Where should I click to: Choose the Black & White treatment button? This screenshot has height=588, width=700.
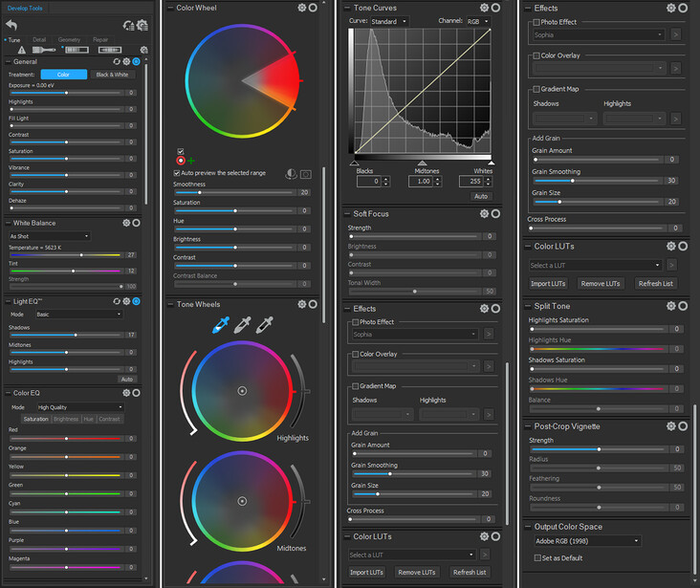(x=112, y=75)
